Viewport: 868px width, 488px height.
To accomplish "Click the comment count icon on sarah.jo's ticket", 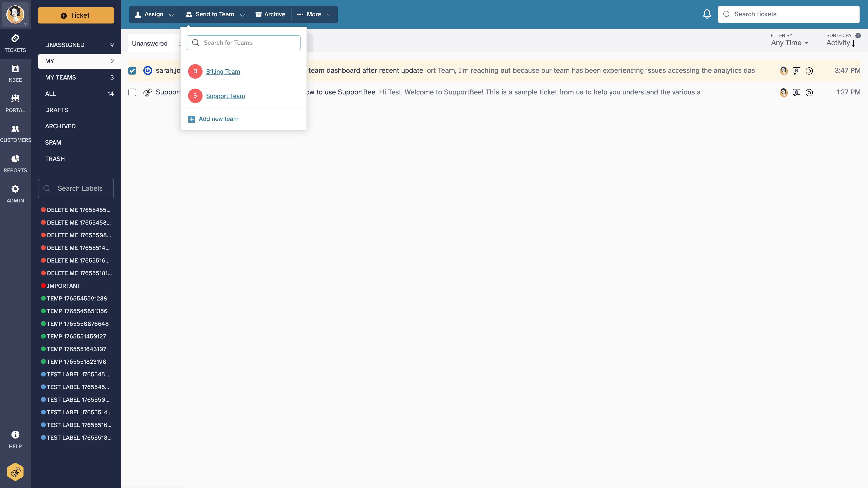I will (x=797, y=71).
